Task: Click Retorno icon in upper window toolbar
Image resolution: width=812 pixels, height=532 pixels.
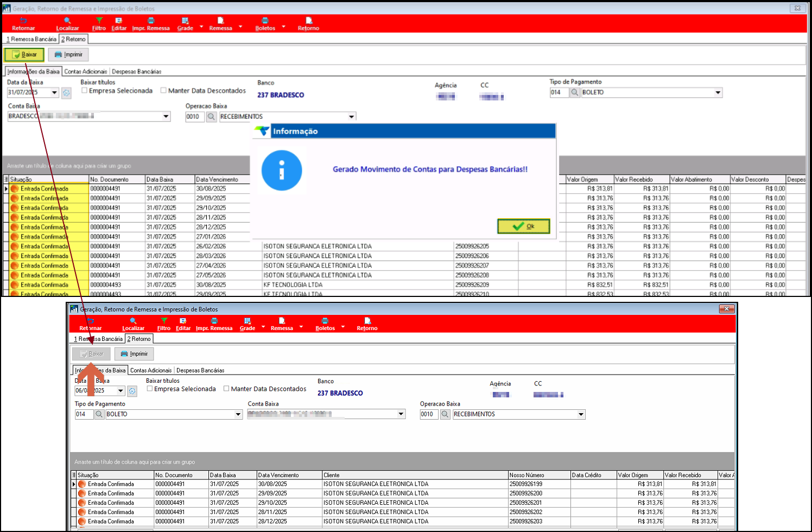Action: (x=308, y=21)
